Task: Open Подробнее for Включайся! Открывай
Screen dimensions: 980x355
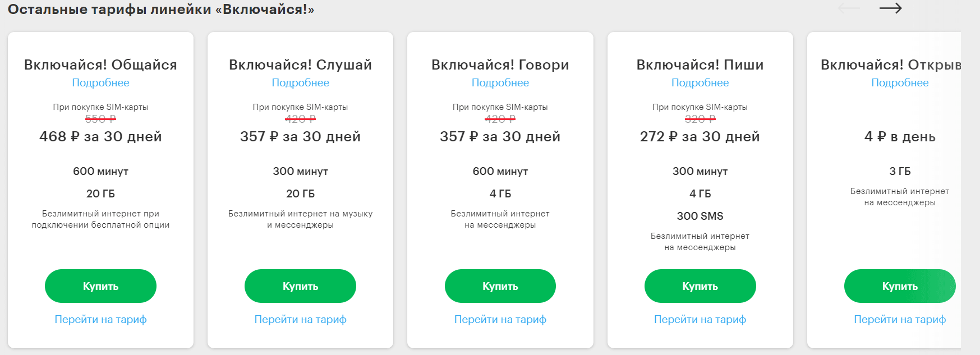Action: click(899, 83)
